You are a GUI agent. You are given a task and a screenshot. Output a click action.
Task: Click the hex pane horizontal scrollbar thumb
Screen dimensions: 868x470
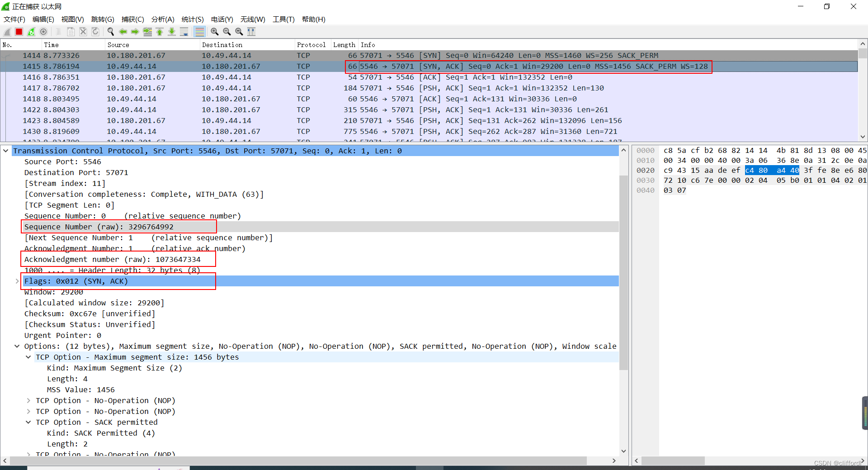pos(673,461)
